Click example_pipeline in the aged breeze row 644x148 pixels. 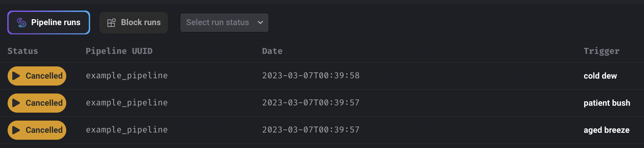(x=127, y=130)
